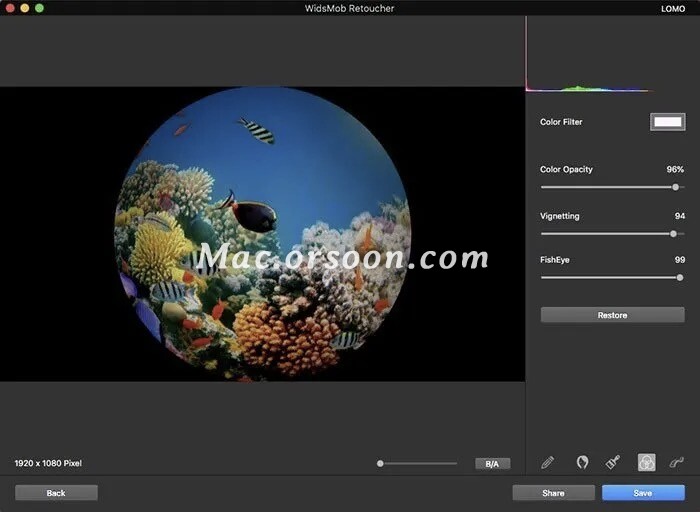This screenshot has width=700, height=512.
Task: Select the paint brush tool icon
Action: click(613, 462)
